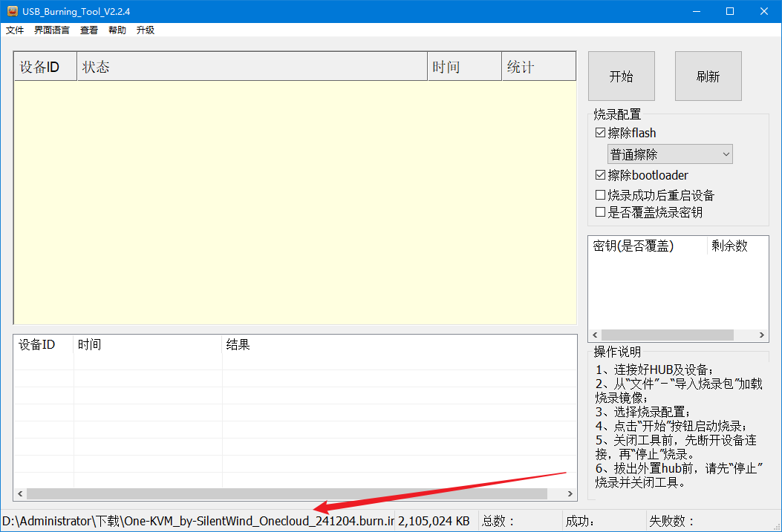Click the 状态 column header

tap(252, 67)
